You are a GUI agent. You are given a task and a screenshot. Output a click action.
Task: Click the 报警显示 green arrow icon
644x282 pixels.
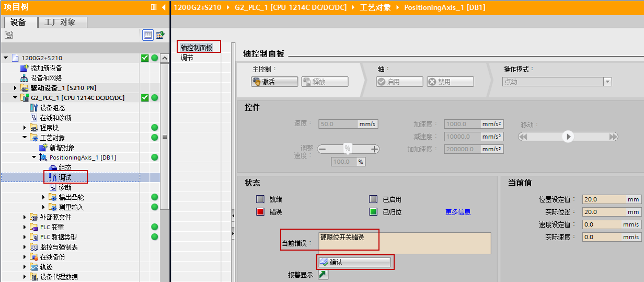point(323,275)
